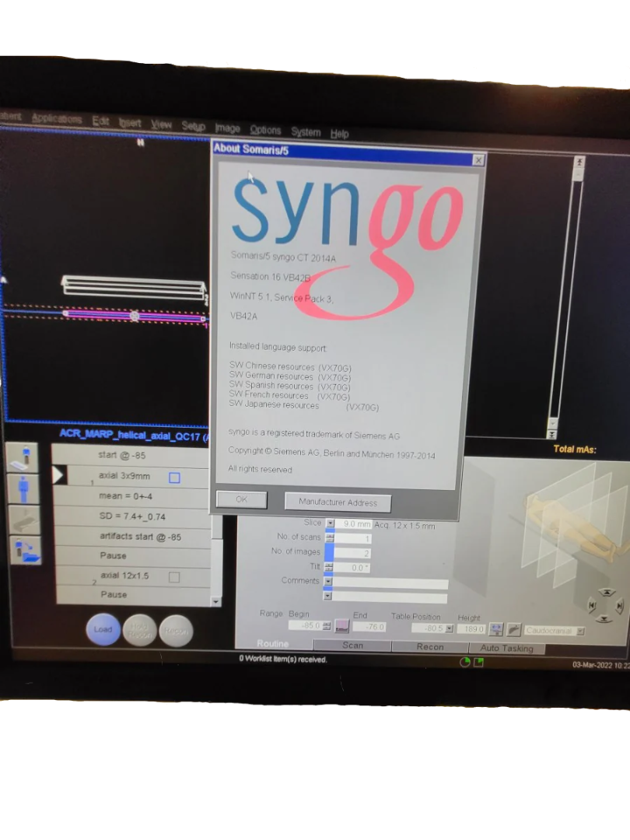Jump to bottom of image scrollbar
This screenshot has width=630, height=840.
tap(552, 435)
